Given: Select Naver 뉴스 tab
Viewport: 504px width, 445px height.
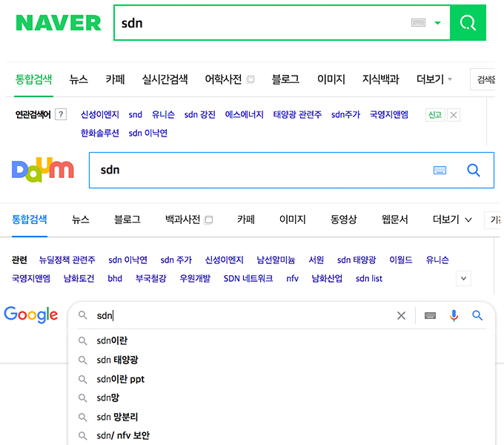Looking at the screenshot, I should [79, 79].
